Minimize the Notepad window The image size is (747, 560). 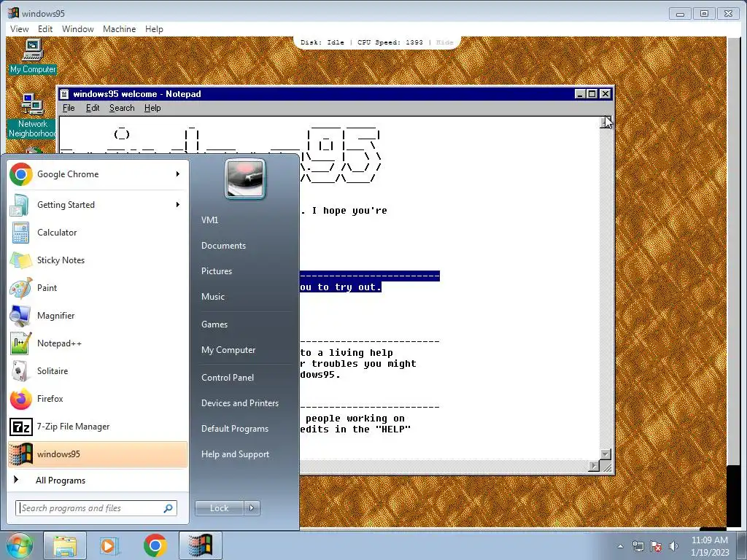pos(580,94)
